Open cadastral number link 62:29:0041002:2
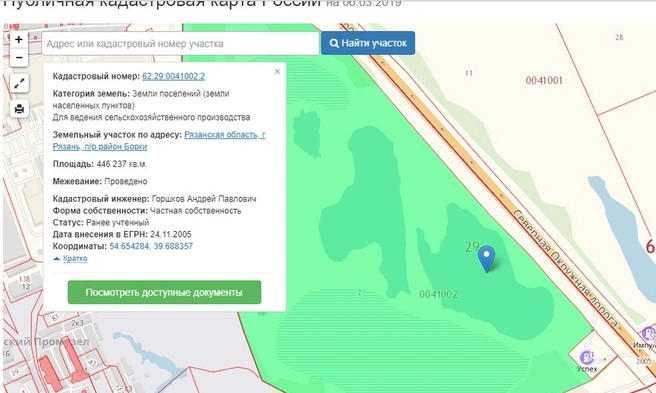The width and height of the screenshot is (656, 393). [174, 76]
